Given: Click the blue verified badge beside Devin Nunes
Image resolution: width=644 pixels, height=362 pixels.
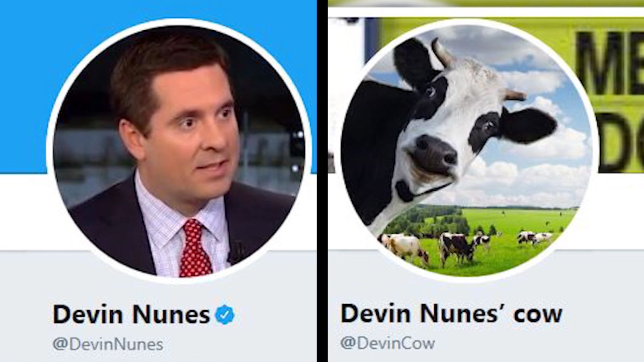Looking at the screenshot, I should click(225, 315).
